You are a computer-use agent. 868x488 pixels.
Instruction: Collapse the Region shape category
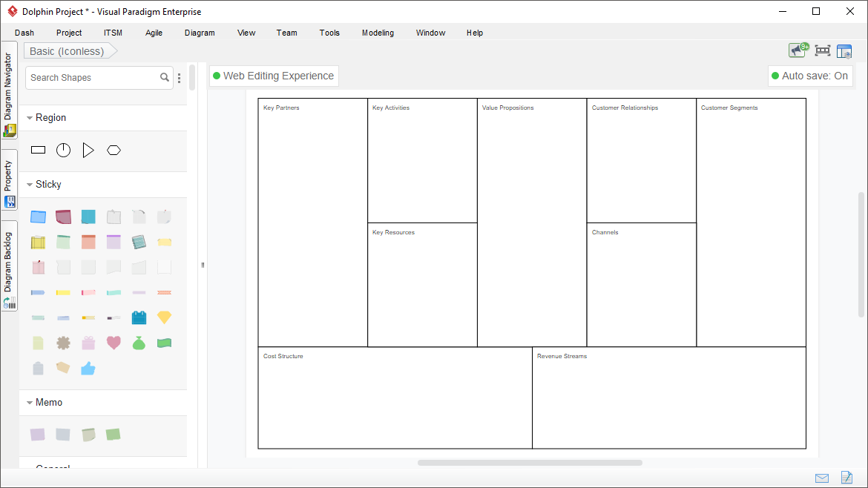coord(30,118)
